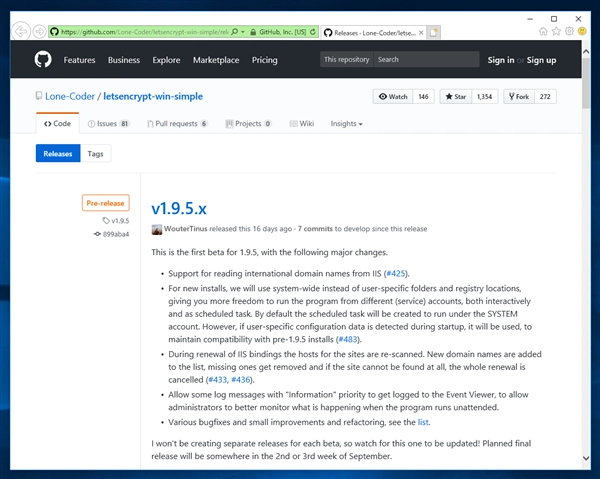600x479 pixels.
Task: Click the stargazers count 1,354
Action: (x=484, y=96)
